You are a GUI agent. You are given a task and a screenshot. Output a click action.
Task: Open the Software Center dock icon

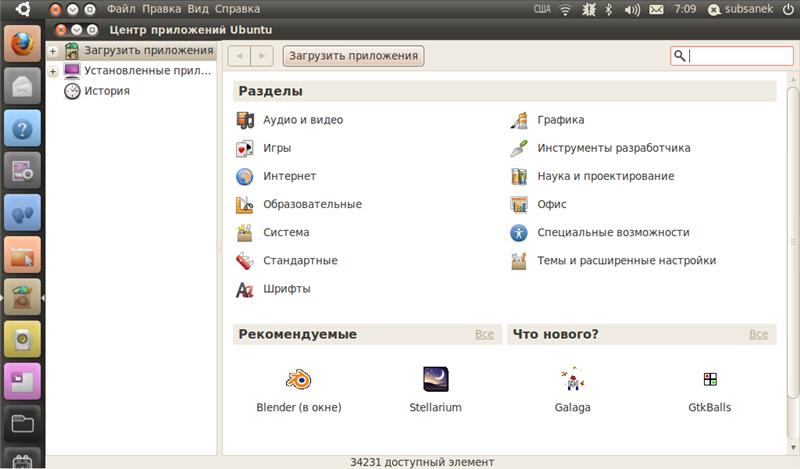22,297
